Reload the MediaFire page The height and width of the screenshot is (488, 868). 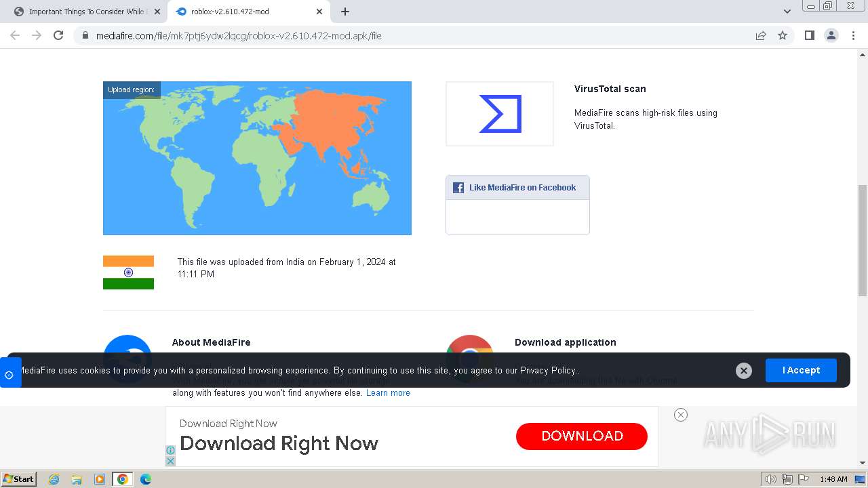(58, 35)
